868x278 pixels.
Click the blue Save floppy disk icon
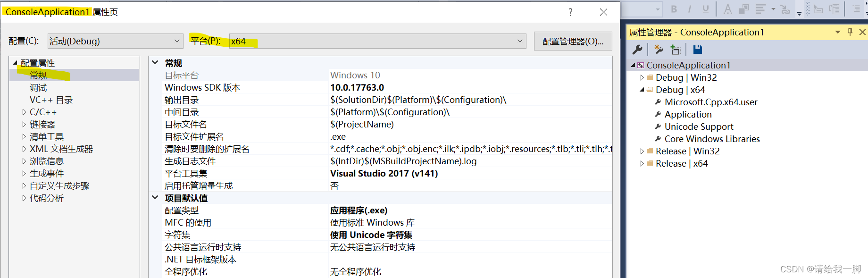(698, 50)
